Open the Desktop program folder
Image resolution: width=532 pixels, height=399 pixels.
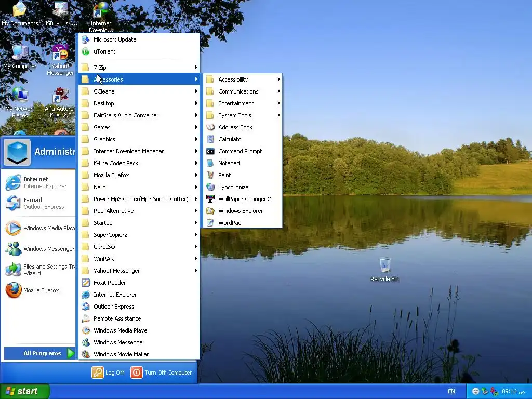[x=139, y=103]
